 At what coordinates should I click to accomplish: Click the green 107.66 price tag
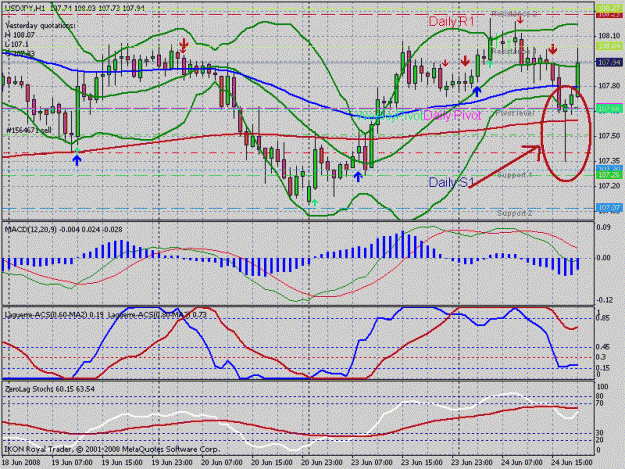tap(609, 108)
